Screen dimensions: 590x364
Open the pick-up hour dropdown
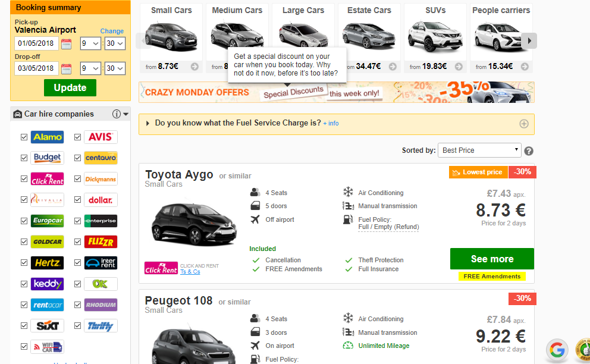click(90, 43)
